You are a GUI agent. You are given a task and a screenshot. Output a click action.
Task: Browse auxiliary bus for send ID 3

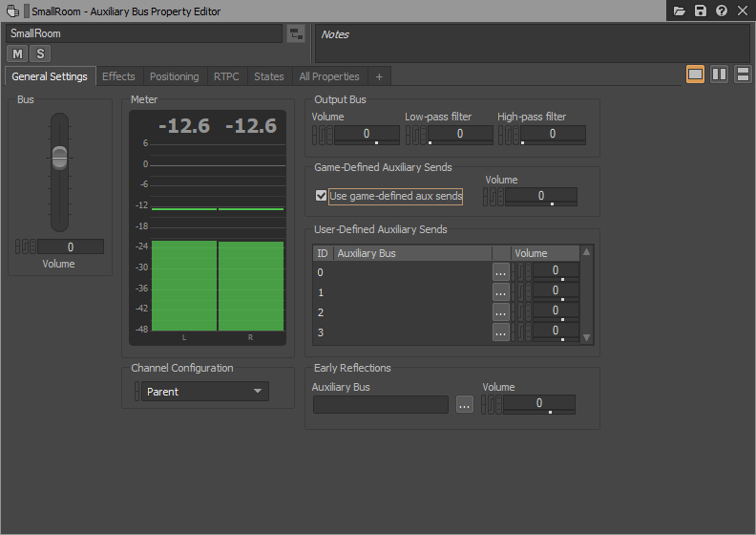coord(501,332)
